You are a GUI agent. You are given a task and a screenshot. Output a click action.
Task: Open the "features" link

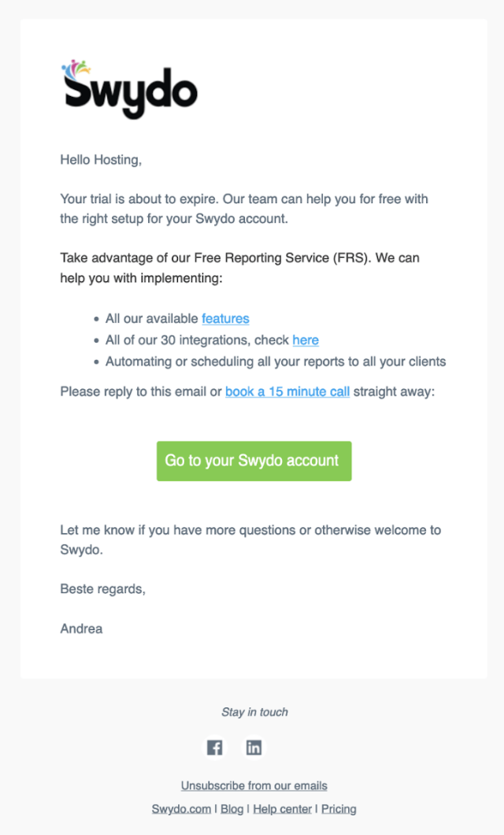coord(225,319)
